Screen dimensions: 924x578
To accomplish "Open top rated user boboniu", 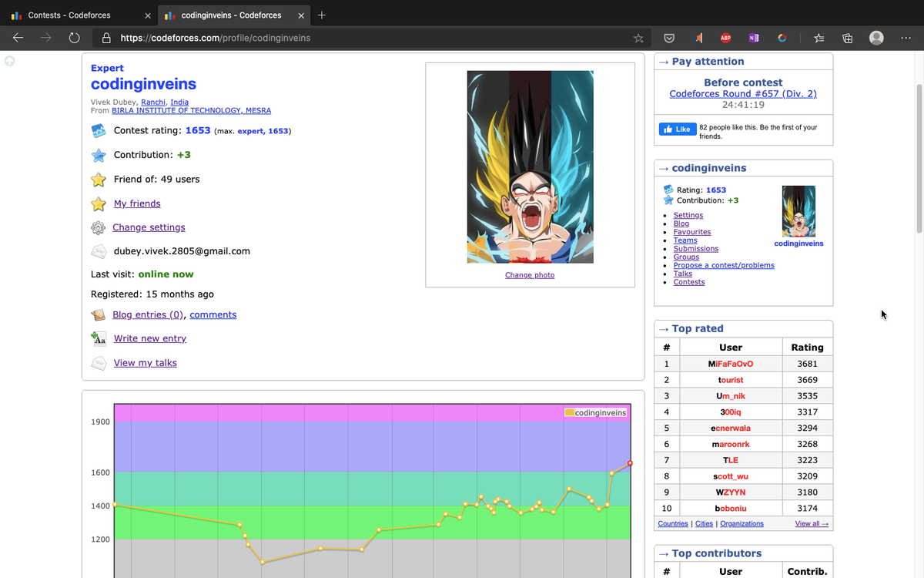I will click(730, 509).
